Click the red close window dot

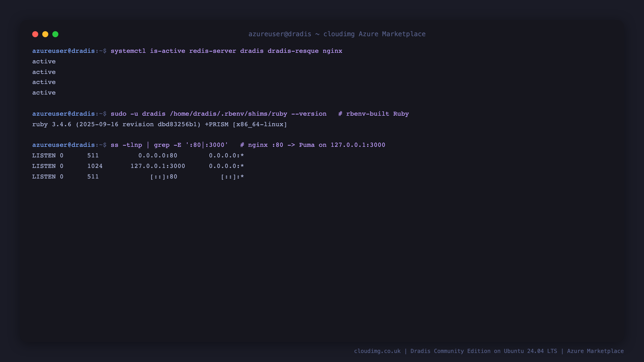point(35,34)
